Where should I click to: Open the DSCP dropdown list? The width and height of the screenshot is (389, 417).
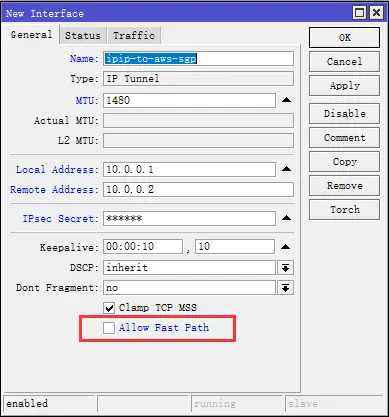(x=285, y=268)
